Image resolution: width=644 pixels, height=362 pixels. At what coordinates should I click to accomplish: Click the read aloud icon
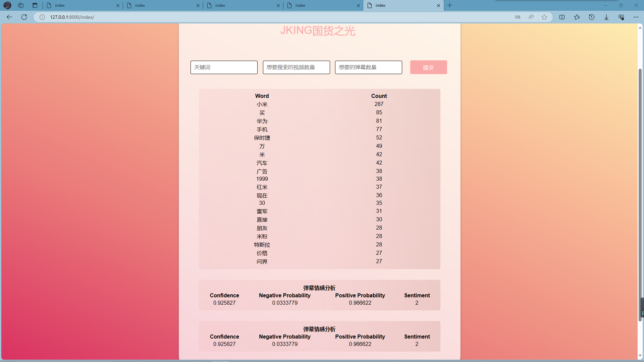click(x=531, y=17)
